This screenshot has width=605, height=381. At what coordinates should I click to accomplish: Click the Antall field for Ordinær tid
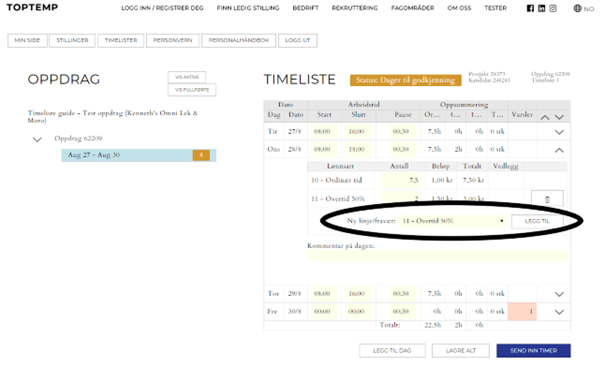[x=401, y=180]
